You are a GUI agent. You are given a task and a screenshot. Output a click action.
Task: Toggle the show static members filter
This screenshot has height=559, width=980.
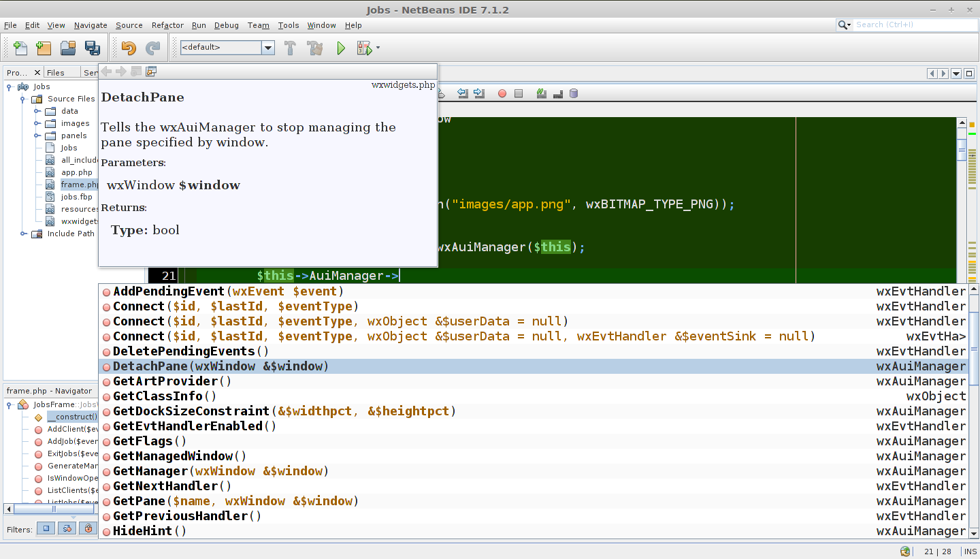tap(67, 528)
